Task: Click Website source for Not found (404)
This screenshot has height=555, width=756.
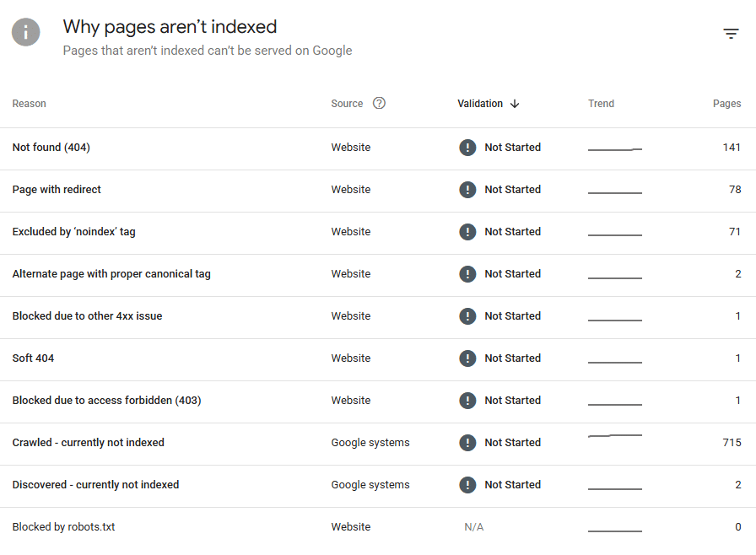Action: point(350,148)
